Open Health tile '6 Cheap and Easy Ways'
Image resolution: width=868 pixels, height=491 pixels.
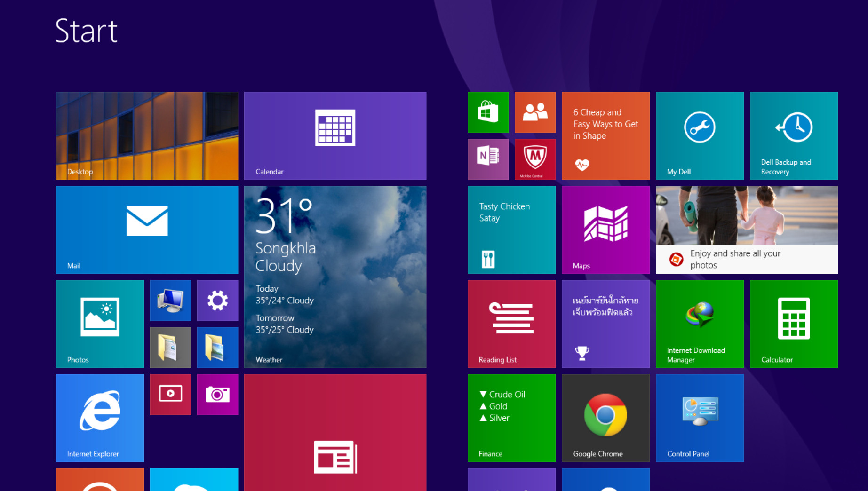point(605,135)
